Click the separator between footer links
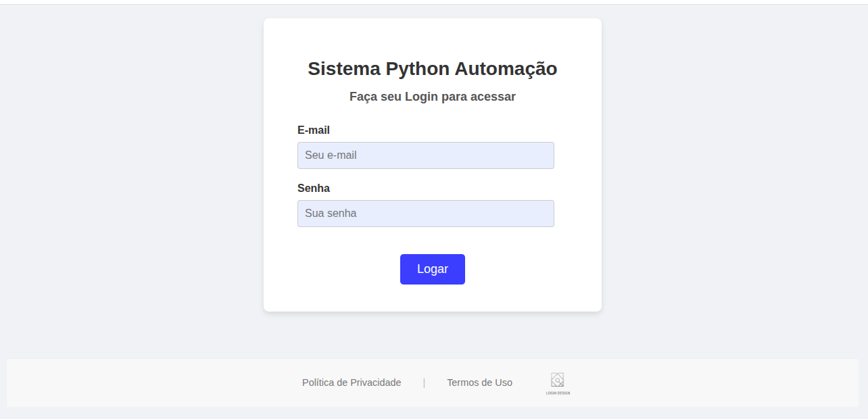 [425, 383]
